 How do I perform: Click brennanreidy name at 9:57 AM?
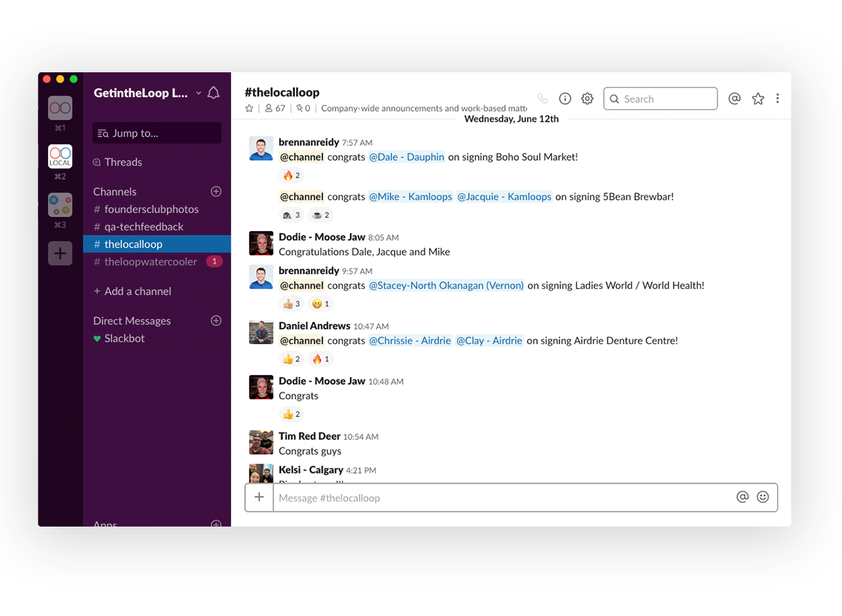point(309,270)
